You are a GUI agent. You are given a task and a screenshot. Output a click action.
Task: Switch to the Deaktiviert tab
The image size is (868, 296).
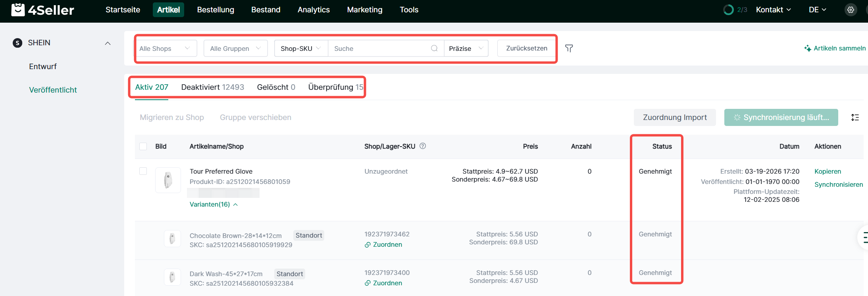click(x=212, y=87)
